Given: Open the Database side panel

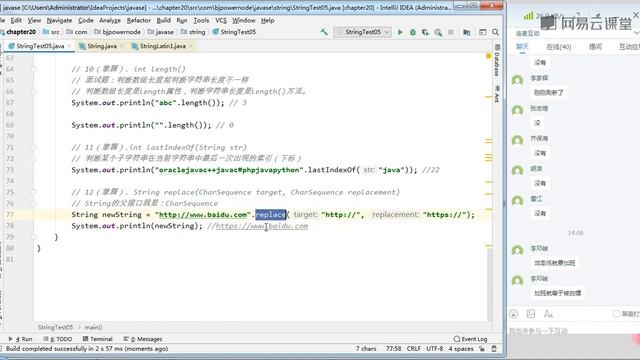Looking at the screenshot, I should 497,60.
